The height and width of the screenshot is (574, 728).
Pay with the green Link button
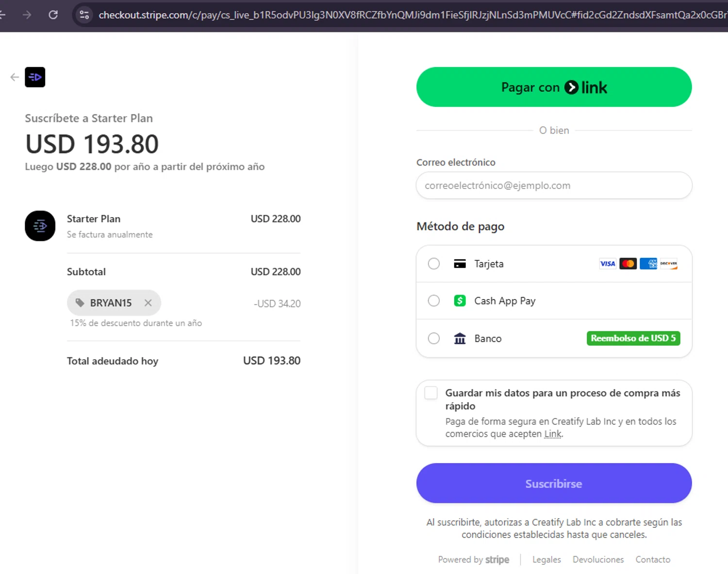(554, 87)
